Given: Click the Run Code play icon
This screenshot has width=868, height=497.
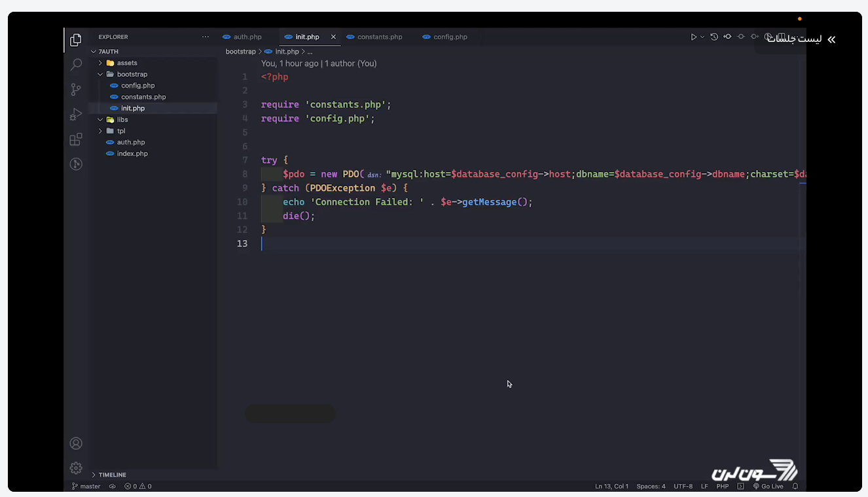Looking at the screenshot, I should coord(693,37).
